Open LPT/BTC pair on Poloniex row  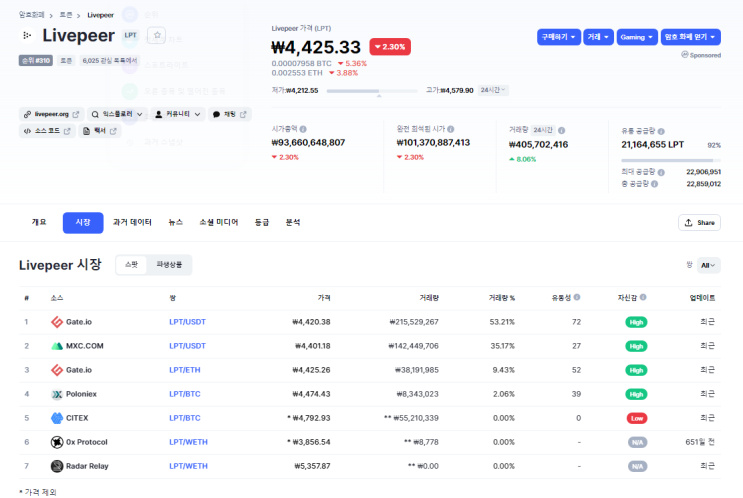pos(185,394)
